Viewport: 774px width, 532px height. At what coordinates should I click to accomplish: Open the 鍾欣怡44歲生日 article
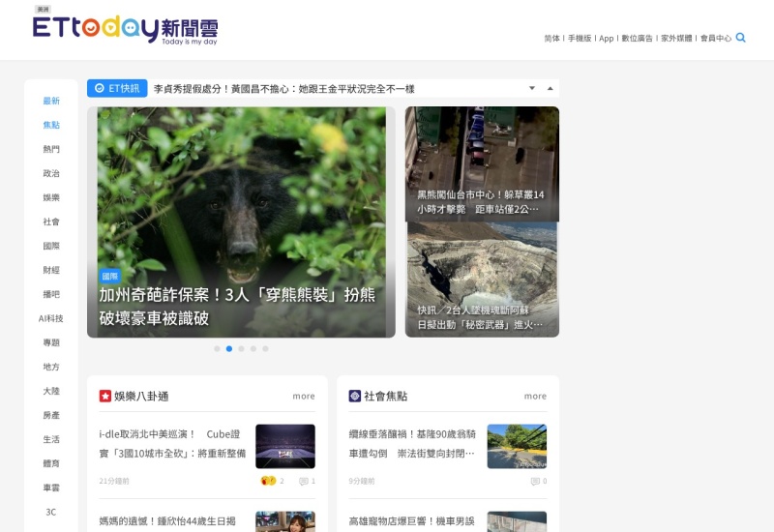point(167,521)
